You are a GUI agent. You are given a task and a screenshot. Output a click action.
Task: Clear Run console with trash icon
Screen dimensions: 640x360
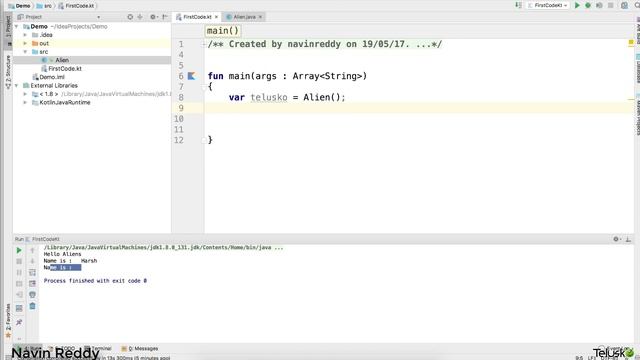point(32,306)
